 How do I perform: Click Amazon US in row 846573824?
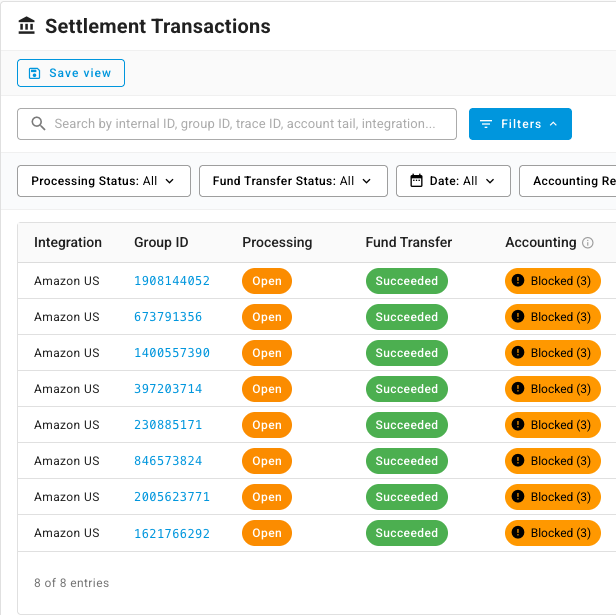(x=67, y=461)
